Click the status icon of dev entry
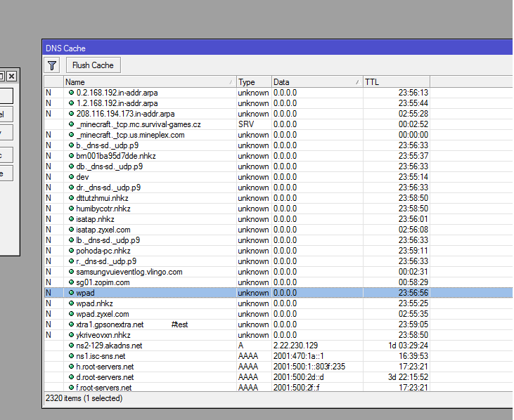Viewport: 514px width, 420px height. [71, 177]
